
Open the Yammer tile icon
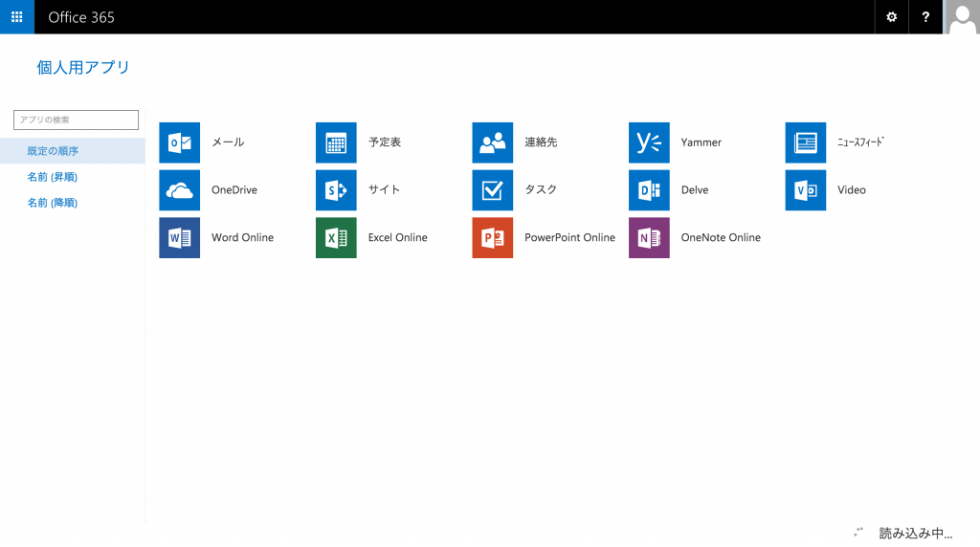click(649, 142)
